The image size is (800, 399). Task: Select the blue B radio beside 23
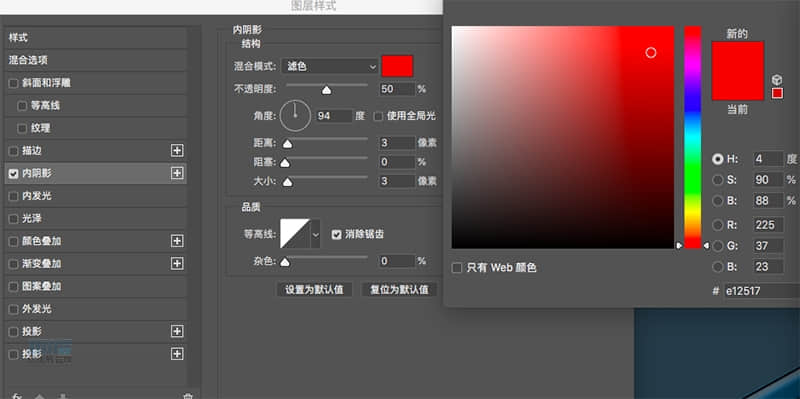(718, 266)
